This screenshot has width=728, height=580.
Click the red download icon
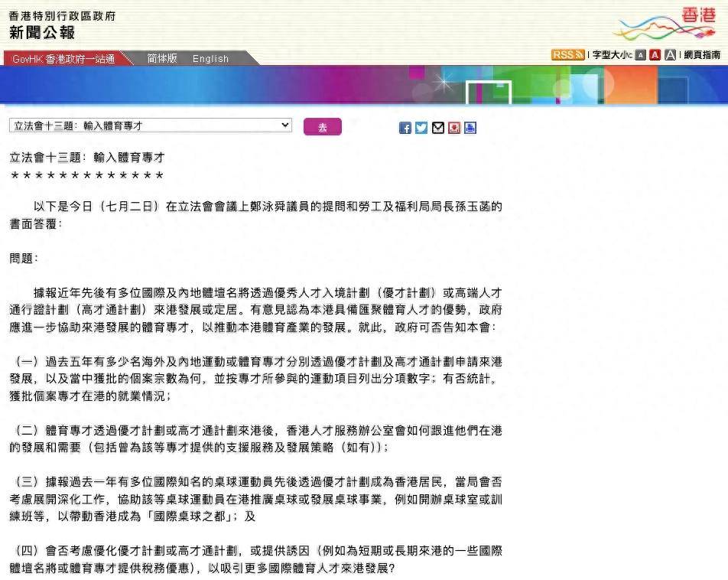point(454,128)
